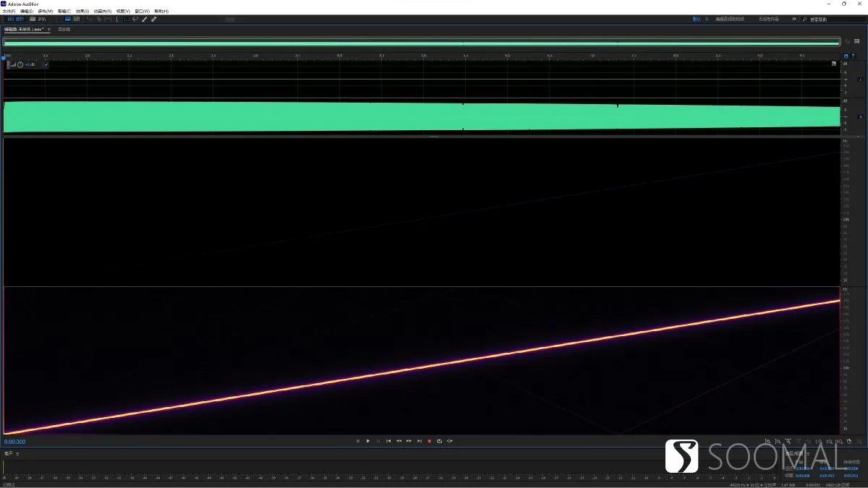Toggle the spectral frequency display button
The height and width of the screenshot is (488, 868).
coord(68,19)
